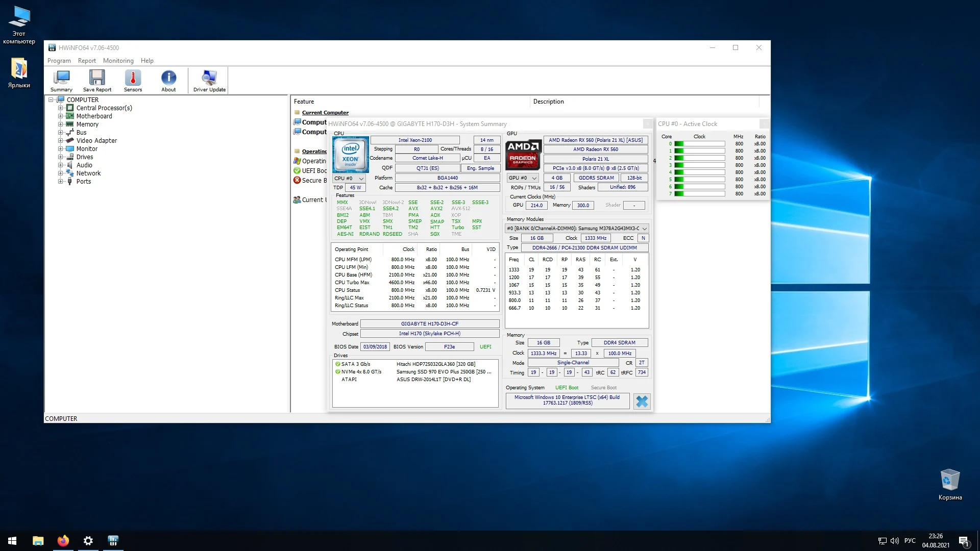The width and height of the screenshot is (980, 551).
Task: Expand the Drives tree node
Action: [60, 157]
